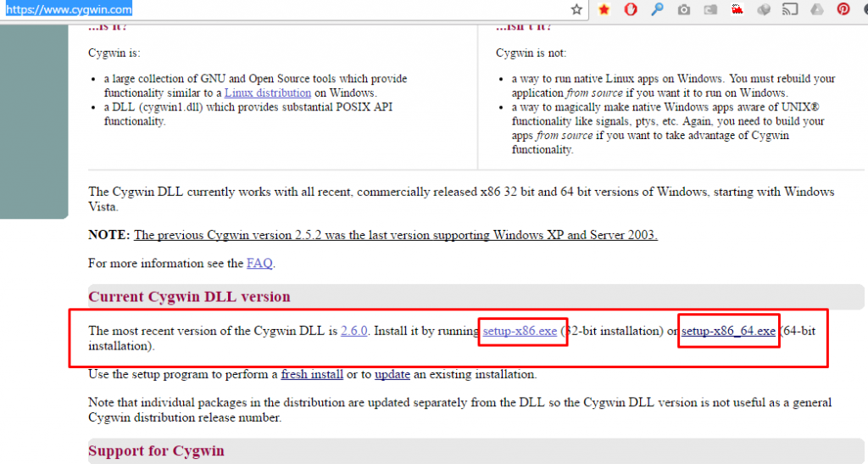Viewport: 868px width, 464px height.
Task: Download setup-x86.exe 32-bit installer
Action: 520,331
